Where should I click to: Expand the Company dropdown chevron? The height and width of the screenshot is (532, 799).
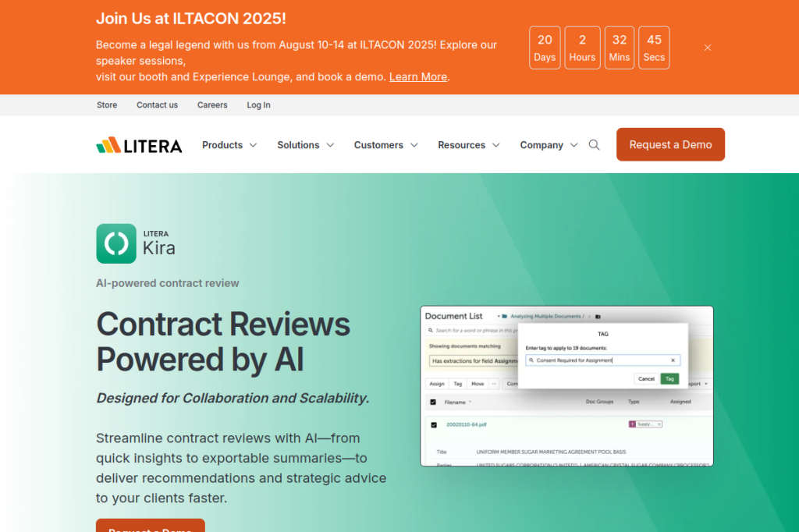tap(574, 145)
